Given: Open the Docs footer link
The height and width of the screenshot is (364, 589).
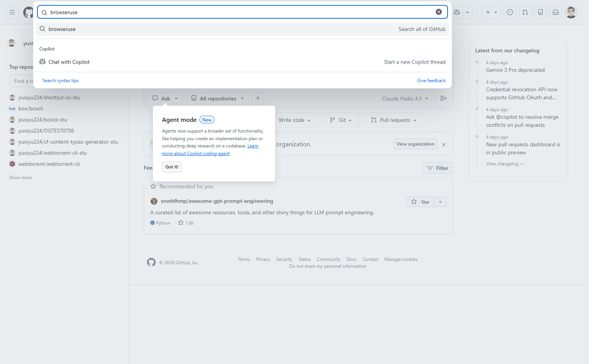Looking at the screenshot, I should [x=352, y=259].
